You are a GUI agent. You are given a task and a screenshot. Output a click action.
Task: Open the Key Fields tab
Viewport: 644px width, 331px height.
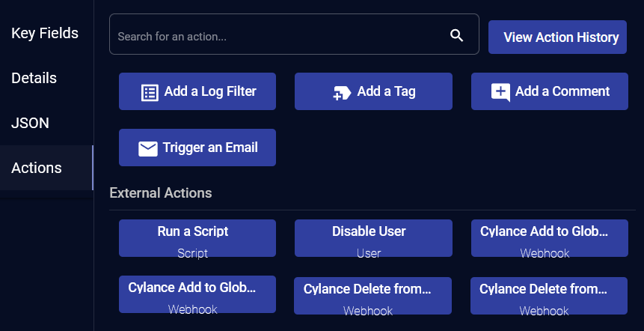coord(45,33)
